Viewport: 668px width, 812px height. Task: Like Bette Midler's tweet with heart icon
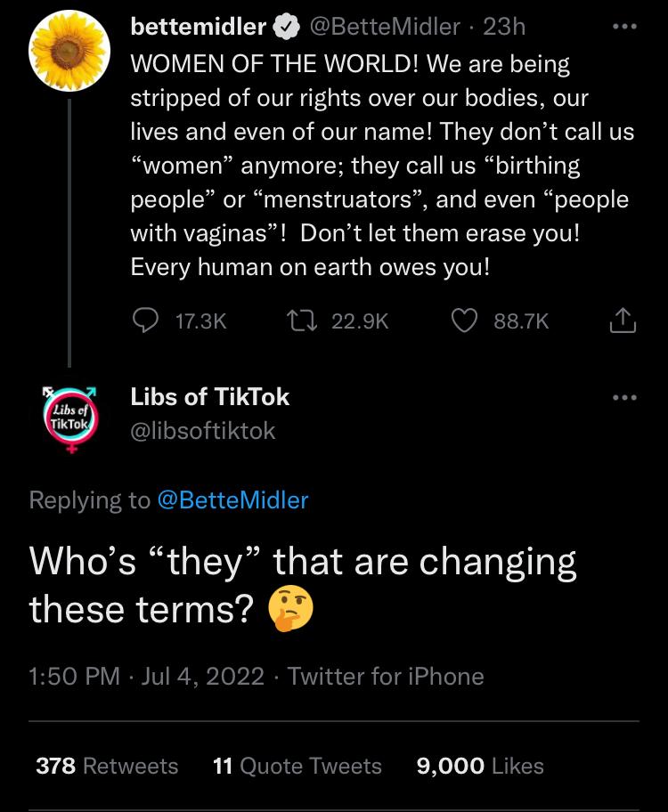coord(465,320)
